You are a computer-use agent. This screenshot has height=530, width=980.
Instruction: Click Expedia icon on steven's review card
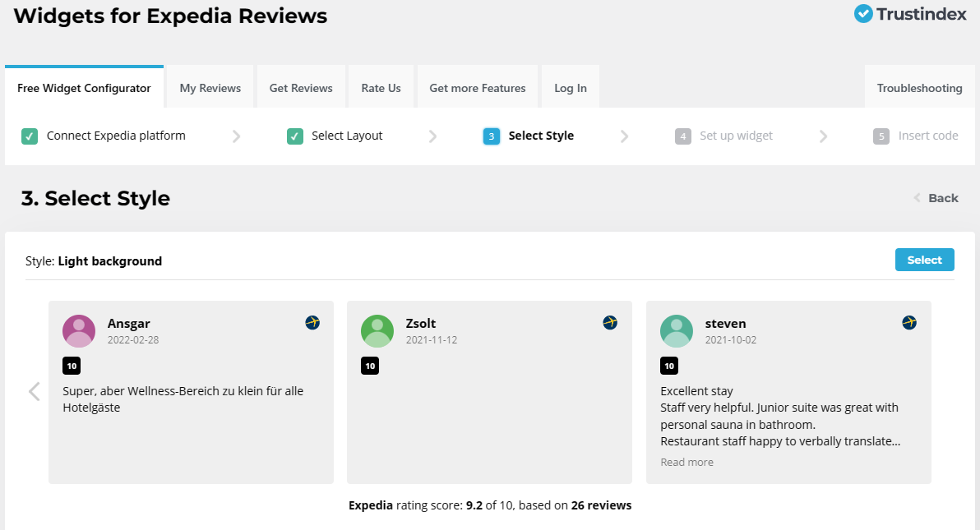(x=909, y=323)
